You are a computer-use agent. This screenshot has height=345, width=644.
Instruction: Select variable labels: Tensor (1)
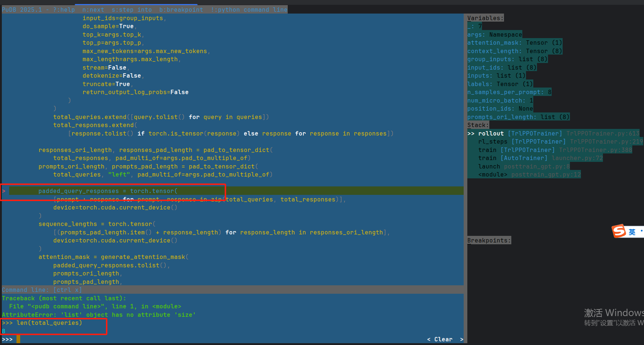500,84
